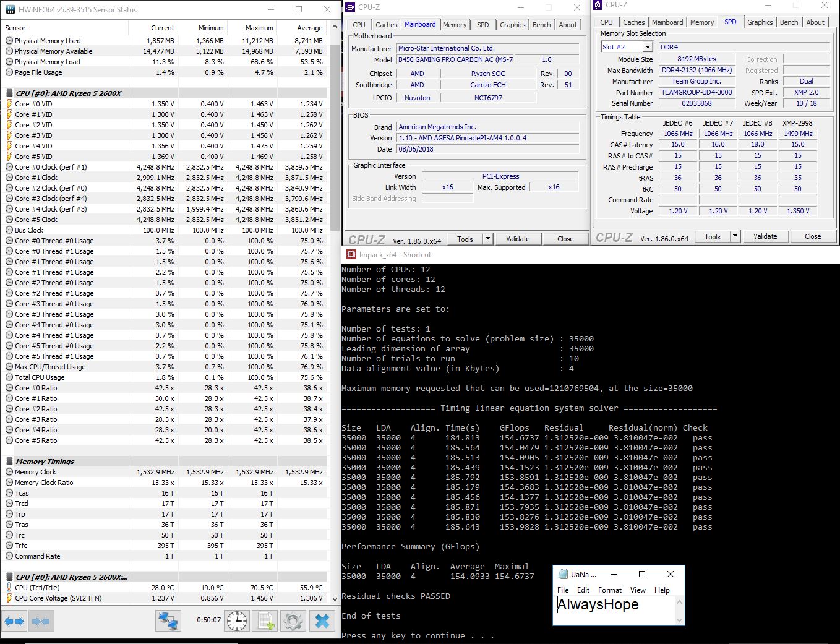Click the Memory Clock sensor icon
This screenshot has width=840, height=644.
point(9,472)
